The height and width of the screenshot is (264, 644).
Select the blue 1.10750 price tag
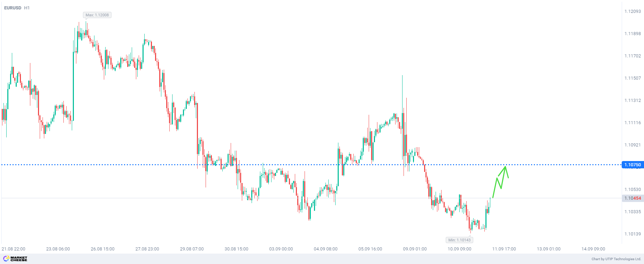click(x=632, y=165)
